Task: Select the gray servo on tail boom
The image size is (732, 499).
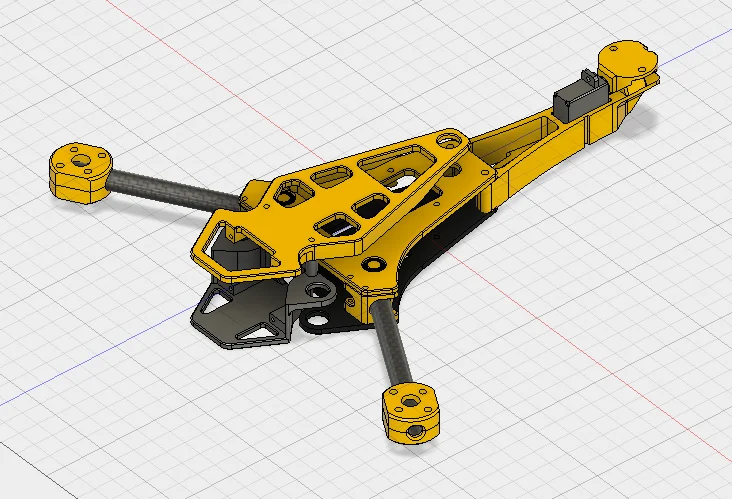Action: tap(582, 97)
